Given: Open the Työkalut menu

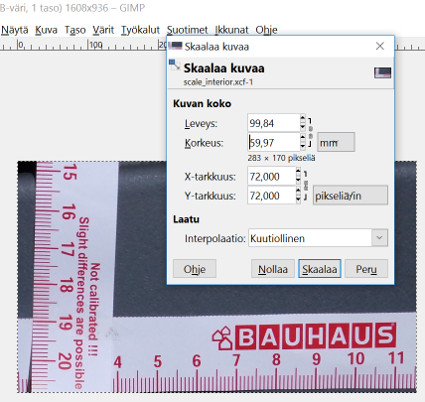Looking at the screenshot, I should point(140,30).
